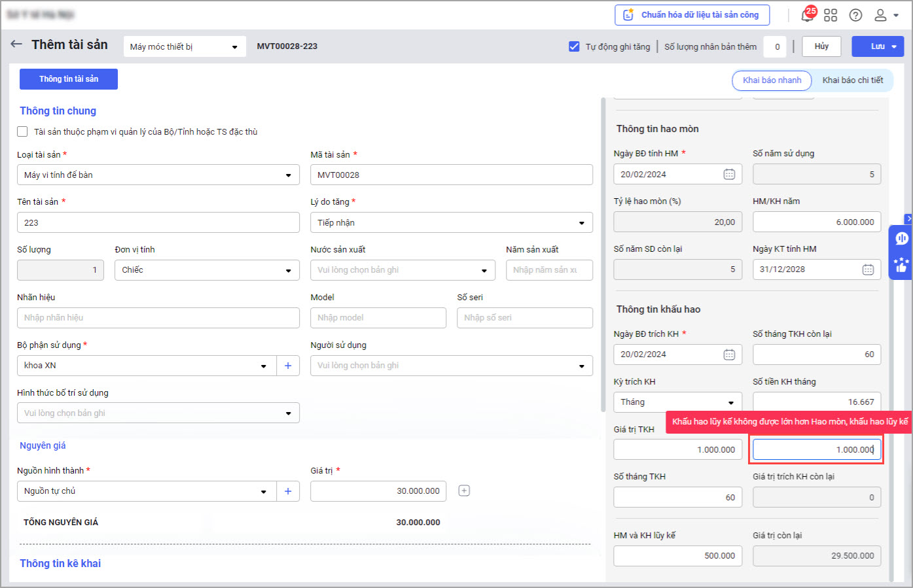Select the Thông tin tài sản tab
Viewport: 913px width, 588px height.
tap(69, 79)
